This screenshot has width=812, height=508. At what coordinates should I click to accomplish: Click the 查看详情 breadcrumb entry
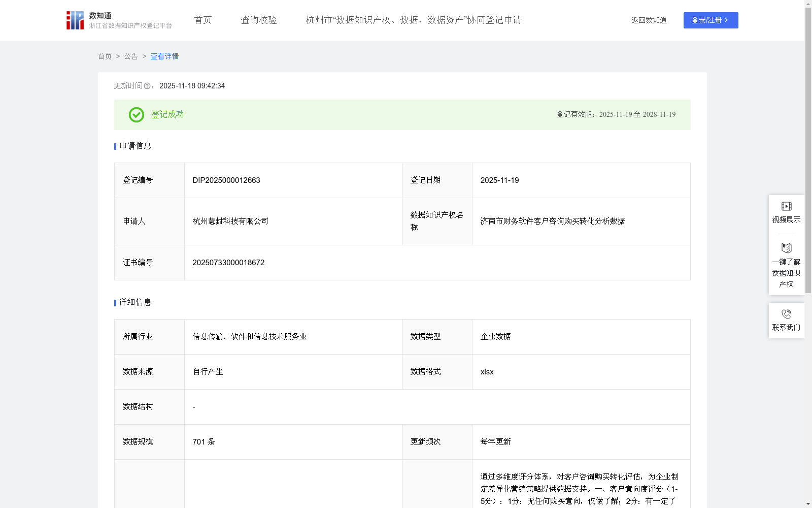point(164,56)
